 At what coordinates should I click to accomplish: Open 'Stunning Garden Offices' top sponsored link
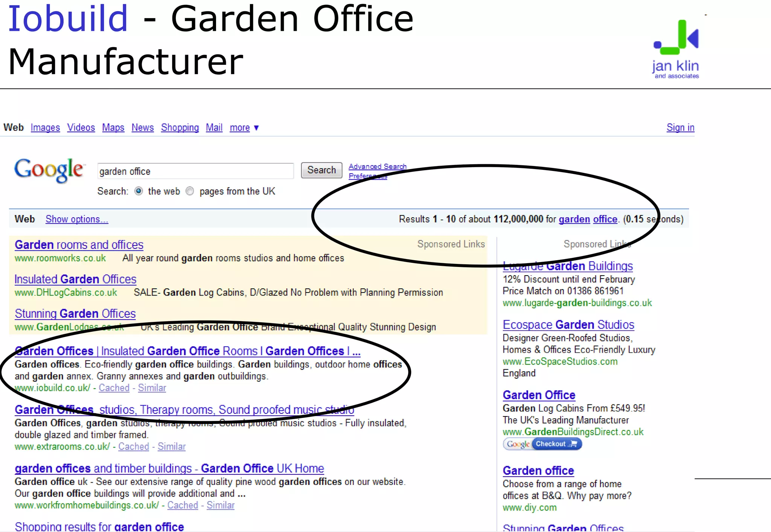(75, 314)
